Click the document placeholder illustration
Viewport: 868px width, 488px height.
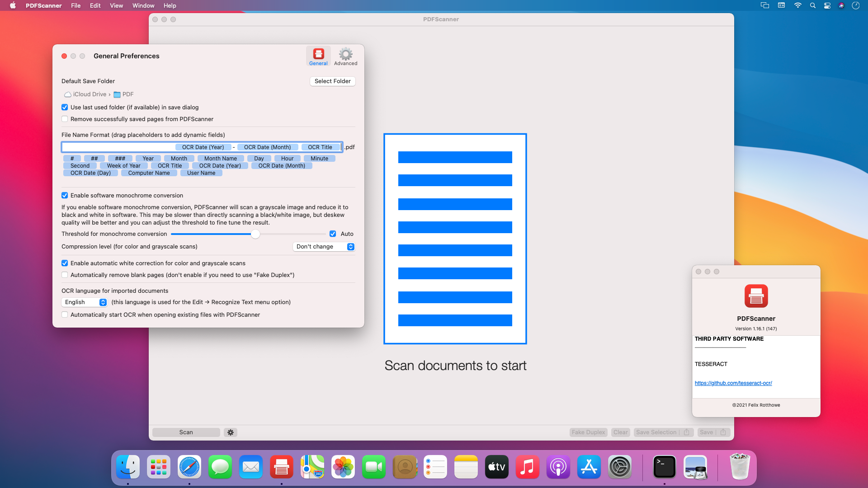tap(455, 239)
